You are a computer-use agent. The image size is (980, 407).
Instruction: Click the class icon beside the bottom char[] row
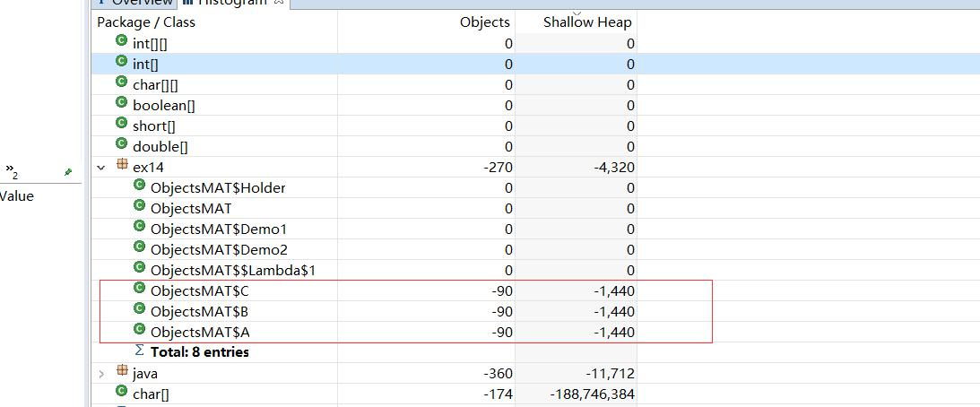[122, 392]
